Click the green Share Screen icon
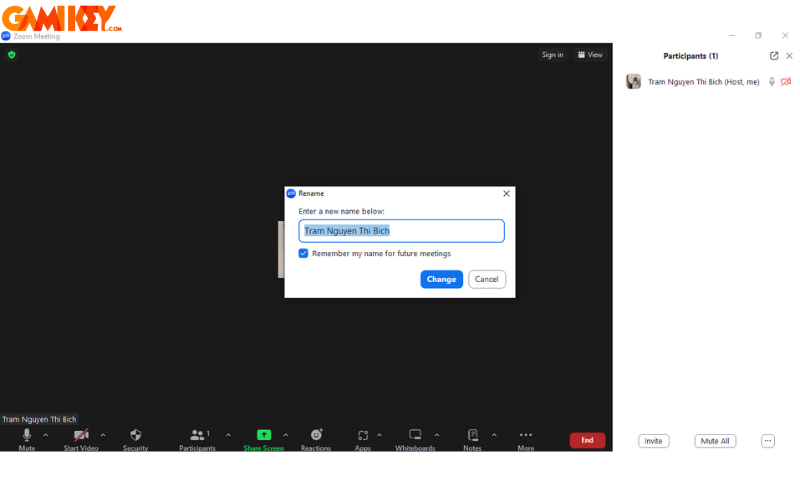 [x=264, y=435]
